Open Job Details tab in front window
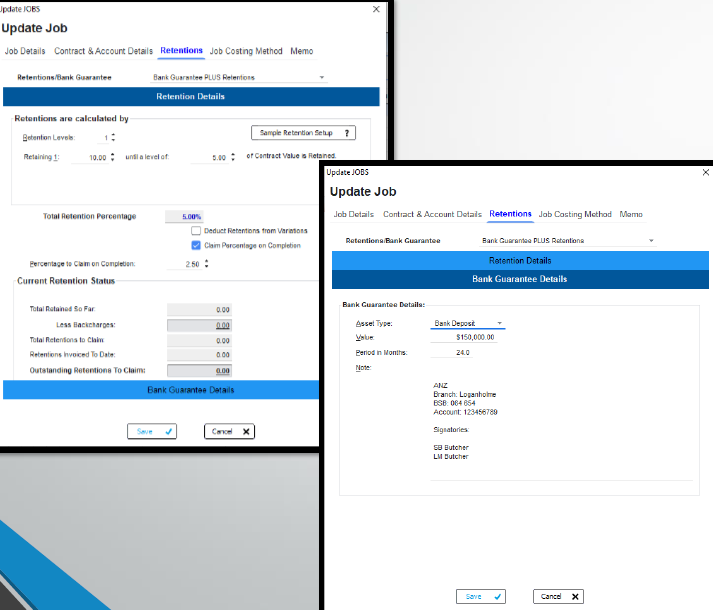713x610 pixels. pyautogui.click(x=354, y=214)
